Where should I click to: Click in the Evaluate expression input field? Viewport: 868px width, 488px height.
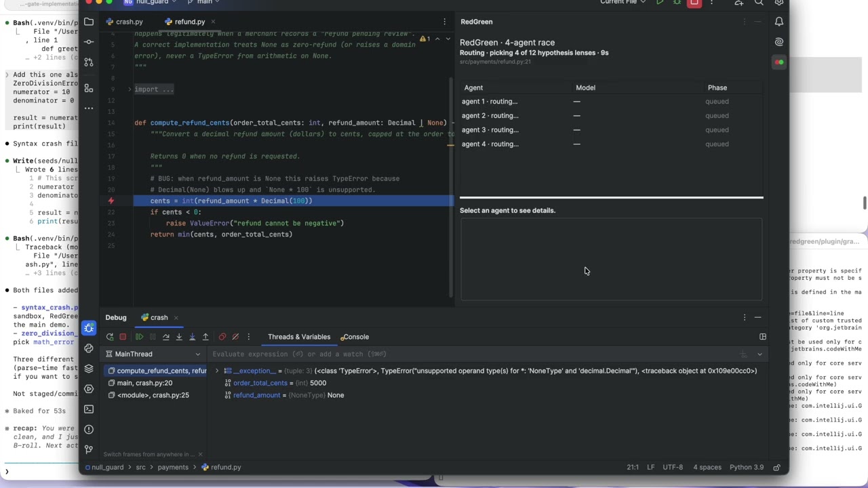tap(475, 354)
